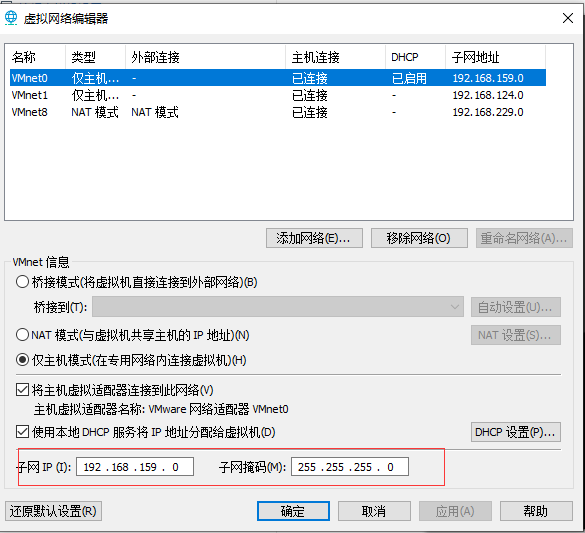The image size is (585, 533).
Task: Click 已连接 host connection cell of VMnet1
Action: [310, 95]
